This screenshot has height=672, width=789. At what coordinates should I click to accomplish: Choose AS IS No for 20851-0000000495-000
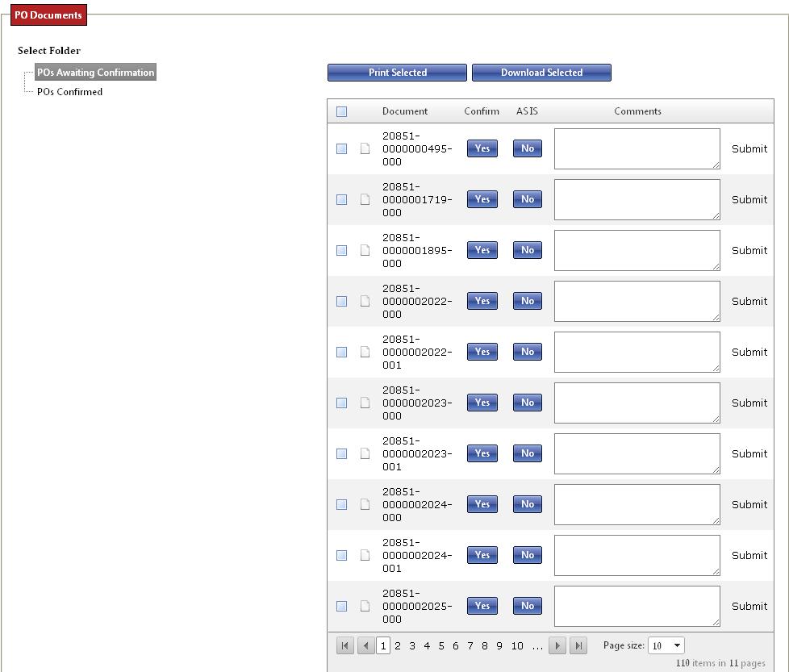click(528, 148)
